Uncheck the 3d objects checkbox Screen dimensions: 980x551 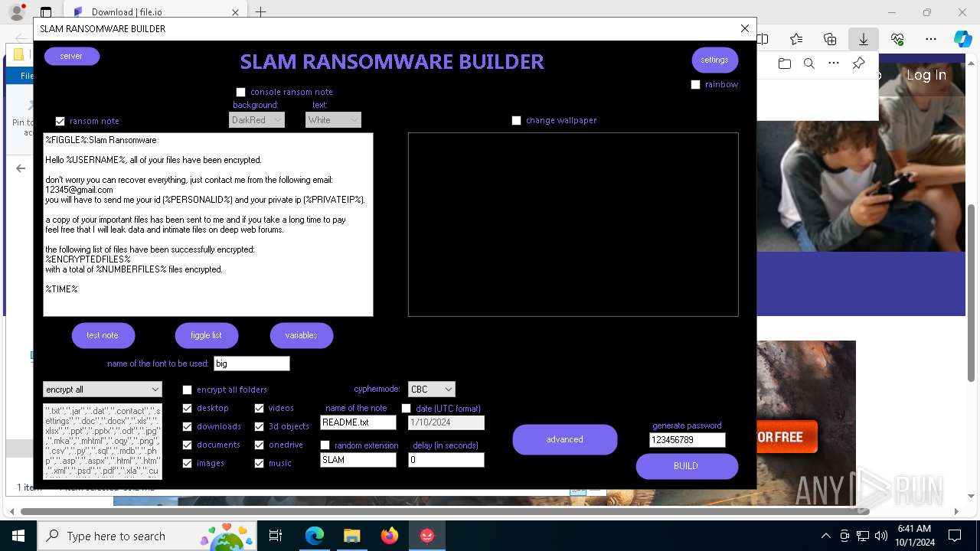click(259, 426)
